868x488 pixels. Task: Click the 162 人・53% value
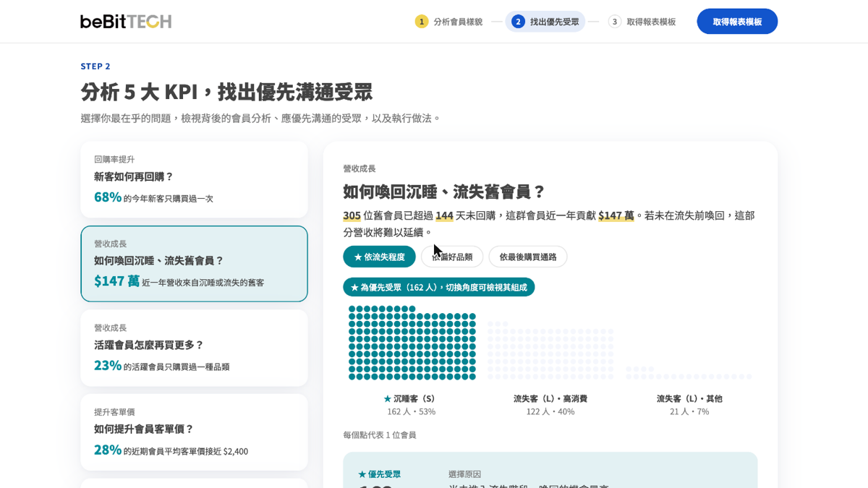point(412,411)
